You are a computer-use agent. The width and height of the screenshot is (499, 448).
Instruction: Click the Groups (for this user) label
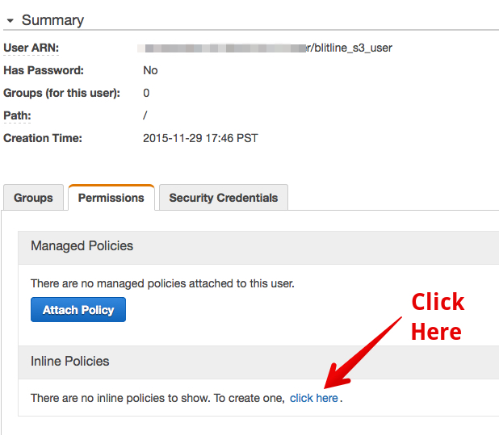point(61,93)
